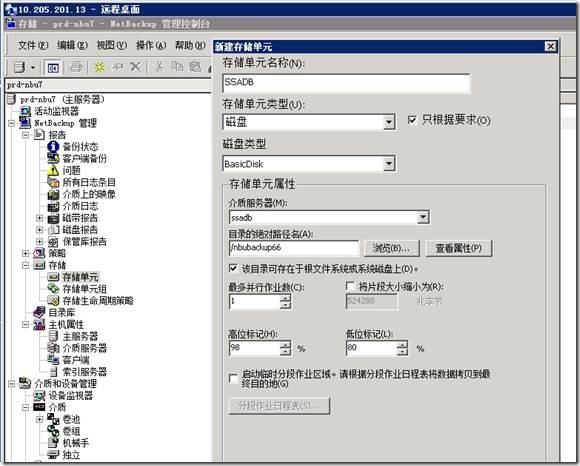Screen dimensions: 580x466
Task: Click the 所有日志条目 icon
Action: click(53, 182)
